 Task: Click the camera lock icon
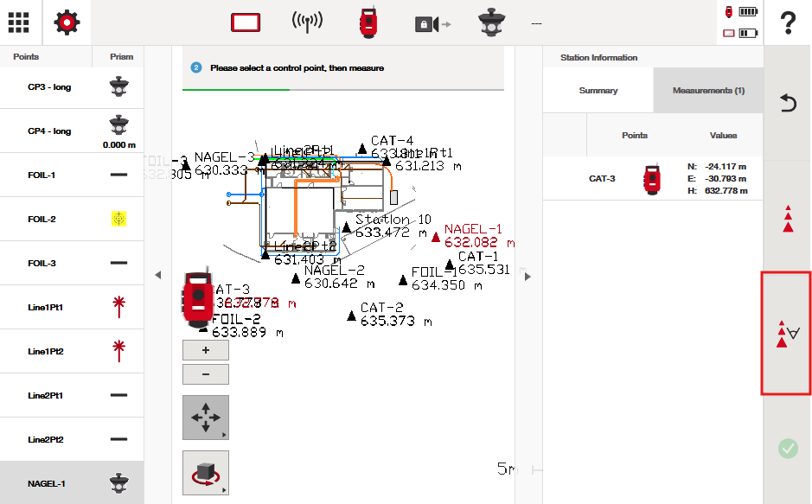[432, 24]
